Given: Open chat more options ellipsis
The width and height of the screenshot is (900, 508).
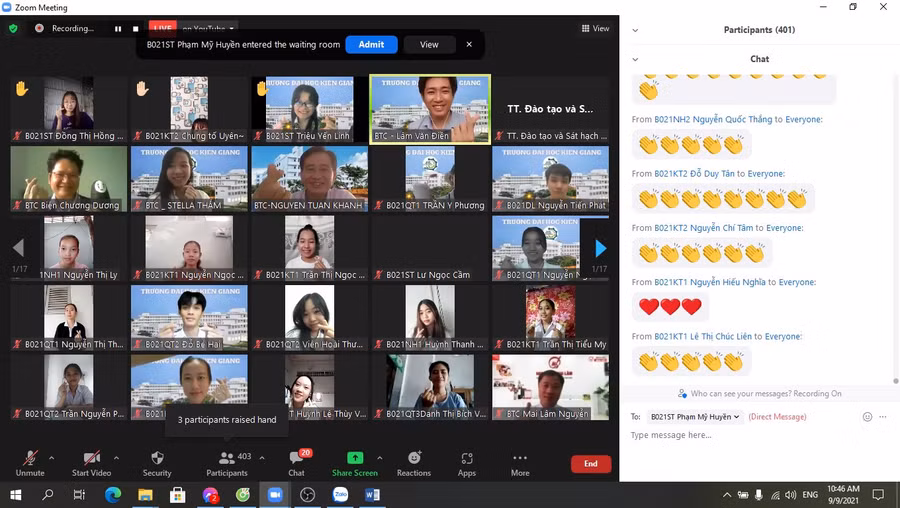Looking at the screenshot, I should click(883, 417).
